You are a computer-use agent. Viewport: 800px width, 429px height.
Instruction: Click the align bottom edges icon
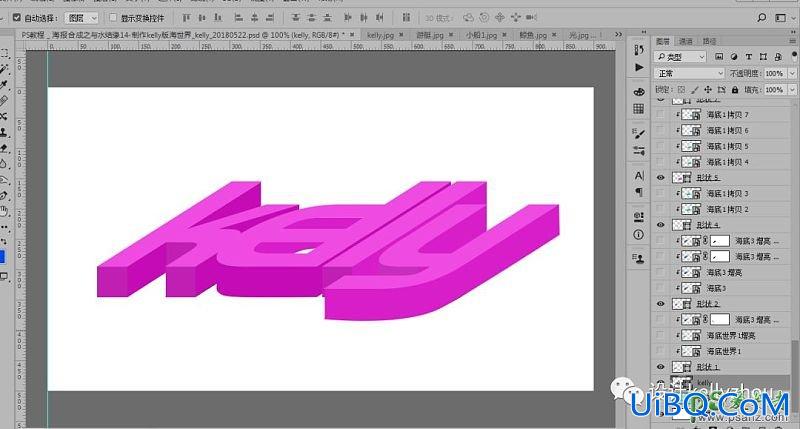tap(218, 18)
